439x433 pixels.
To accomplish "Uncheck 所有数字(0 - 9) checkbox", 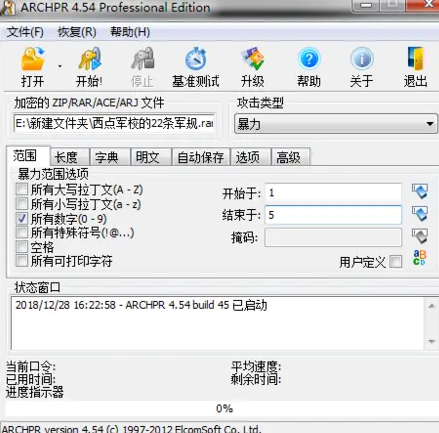I will (x=22, y=218).
